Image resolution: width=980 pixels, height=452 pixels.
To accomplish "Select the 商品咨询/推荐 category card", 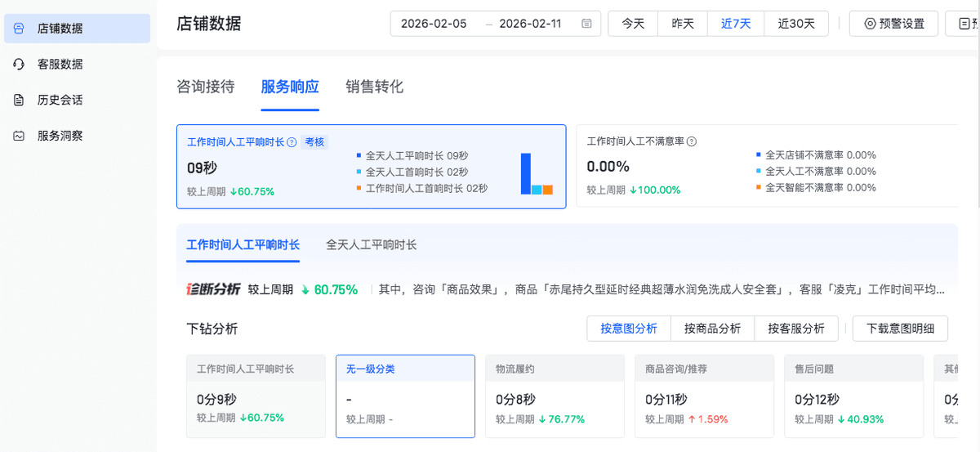I will [x=704, y=396].
